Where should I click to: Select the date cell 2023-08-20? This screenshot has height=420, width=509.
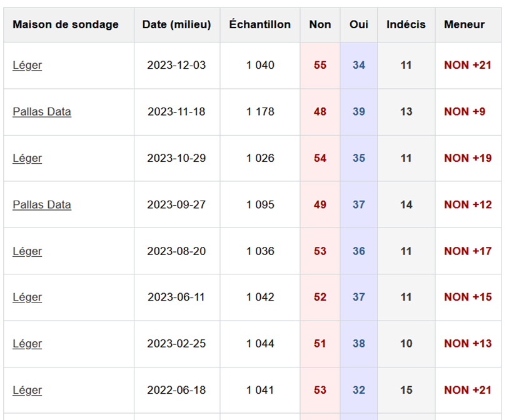coord(176,251)
